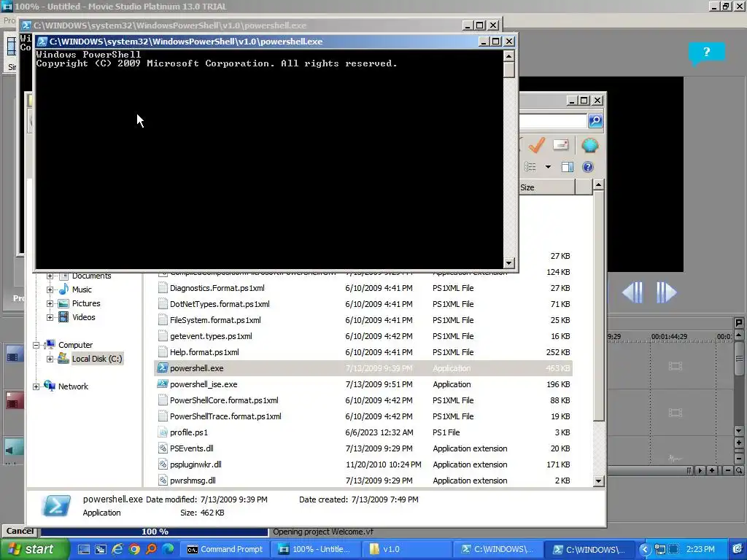Click the Windows start button
Viewport: 747px width, 560px height.
(x=35, y=549)
